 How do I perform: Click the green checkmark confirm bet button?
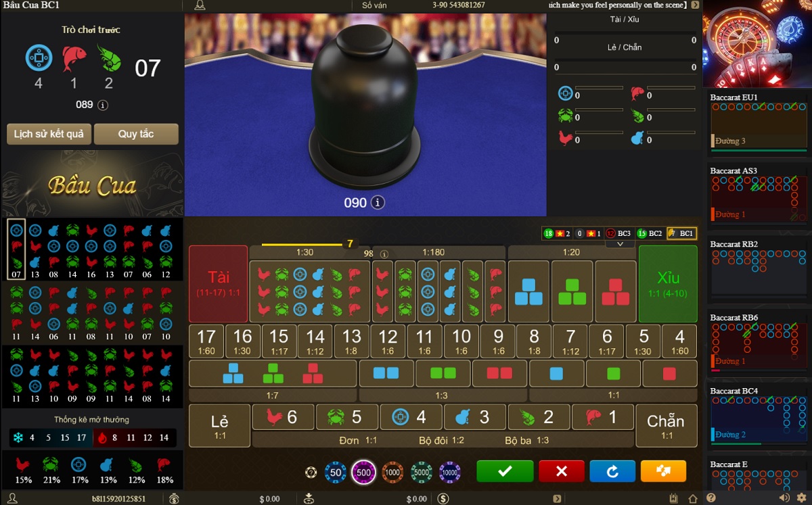(x=505, y=471)
